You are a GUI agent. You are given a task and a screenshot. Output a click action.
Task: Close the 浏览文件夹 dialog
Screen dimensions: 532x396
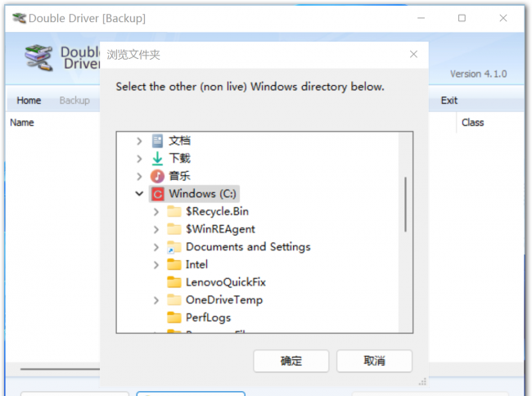pos(413,54)
